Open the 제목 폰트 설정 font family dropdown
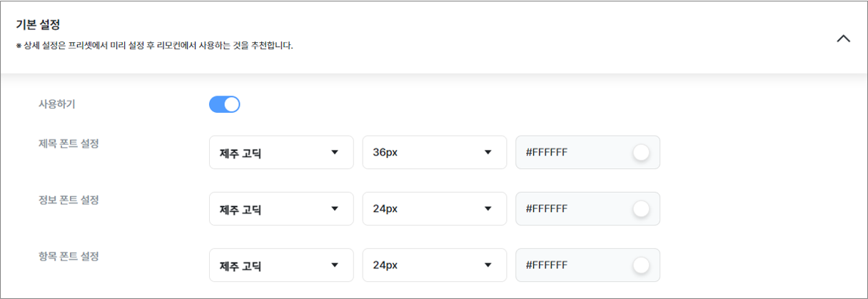Viewport: 868px width, 299px height. pyautogui.click(x=281, y=153)
